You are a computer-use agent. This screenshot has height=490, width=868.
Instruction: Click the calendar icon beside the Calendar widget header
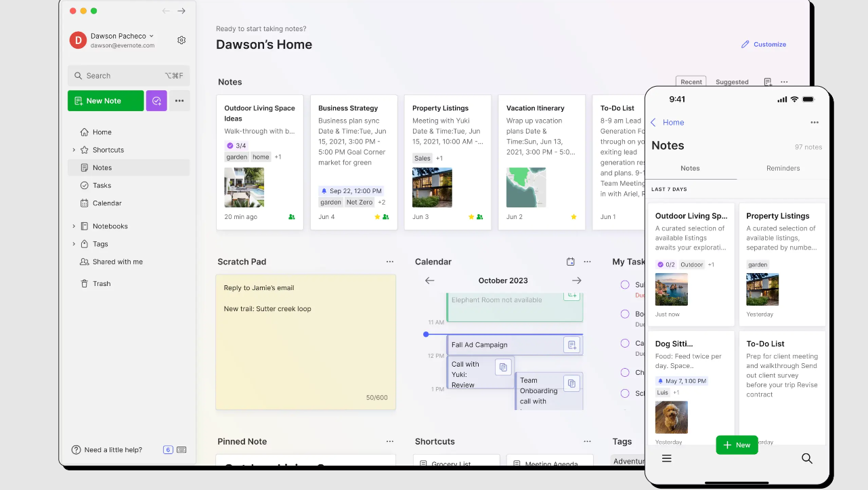tap(569, 262)
